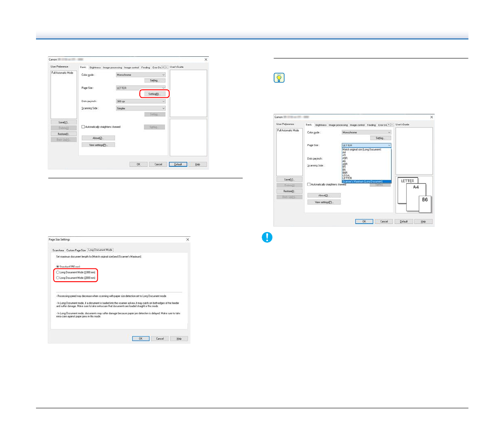Open the Scan Area tab in Page Size Settings
Screen dimensions: 504x432
pyautogui.click(x=58, y=250)
